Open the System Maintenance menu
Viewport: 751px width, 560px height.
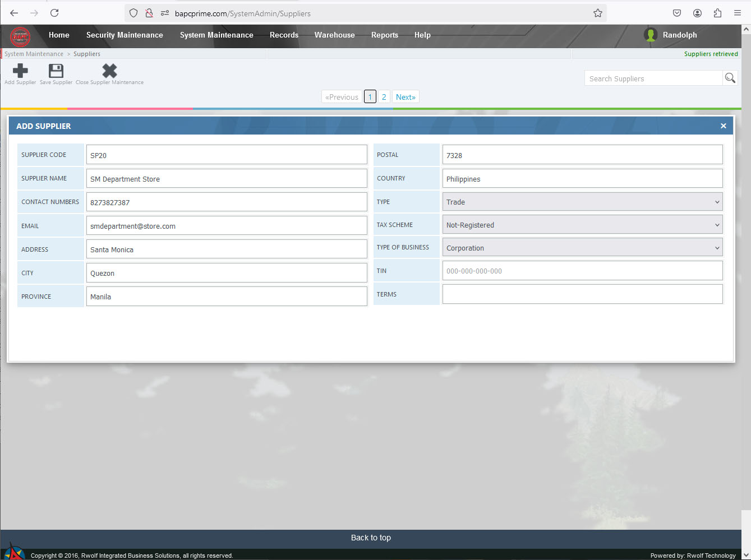tap(216, 35)
